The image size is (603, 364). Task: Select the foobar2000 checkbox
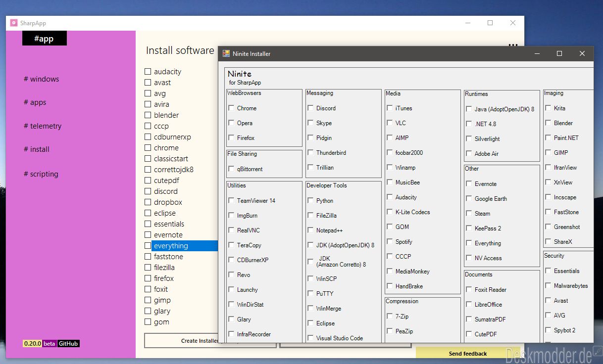click(390, 153)
